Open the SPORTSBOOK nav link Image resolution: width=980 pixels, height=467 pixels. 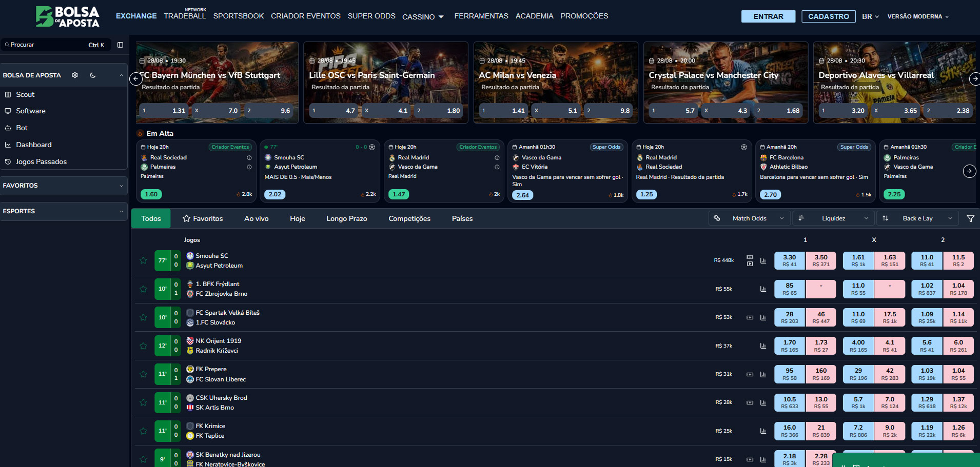point(239,16)
